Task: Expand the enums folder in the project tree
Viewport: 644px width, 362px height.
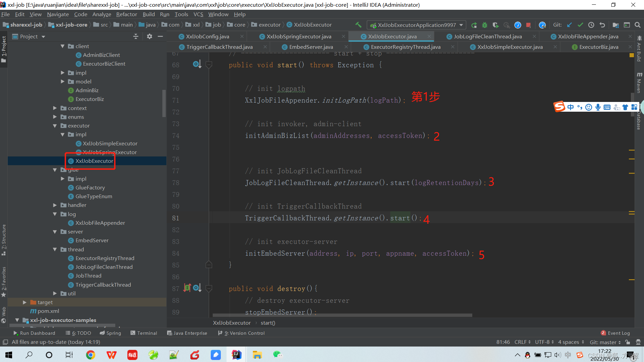Action: click(x=55, y=117)
